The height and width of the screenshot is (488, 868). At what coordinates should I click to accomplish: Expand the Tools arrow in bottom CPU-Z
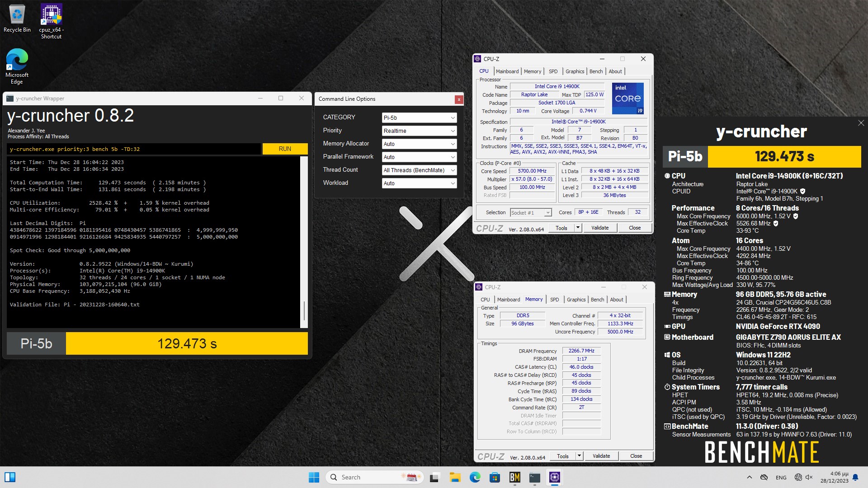(x=579, y=456)
